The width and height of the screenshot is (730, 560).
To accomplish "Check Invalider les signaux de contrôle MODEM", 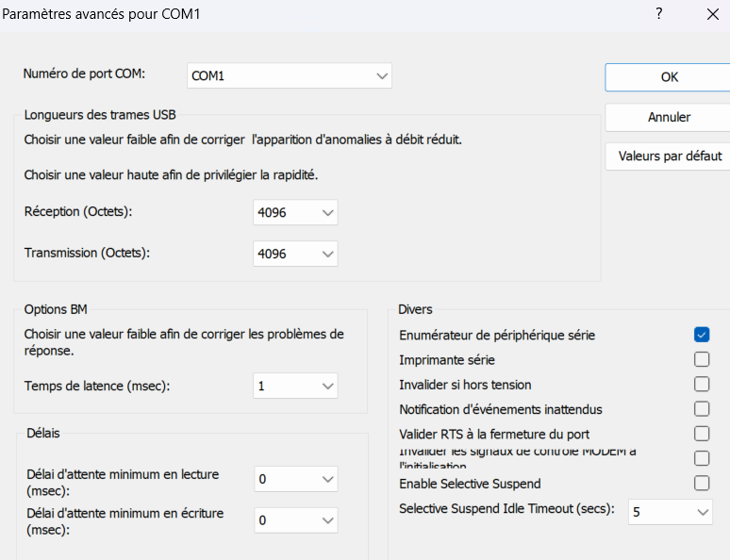I will coord(701,458).
